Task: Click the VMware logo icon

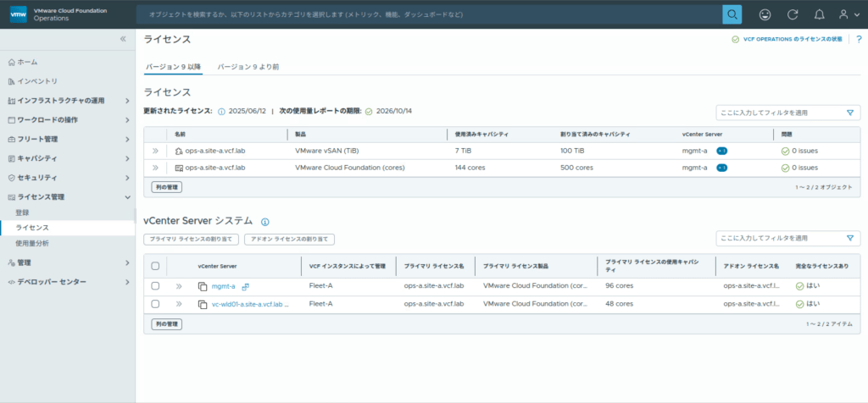Action: (19, 14)
